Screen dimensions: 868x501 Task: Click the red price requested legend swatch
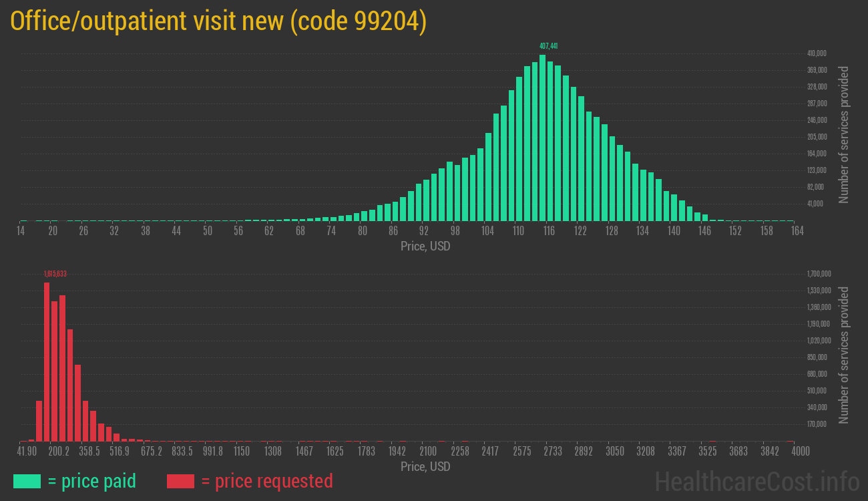tap(180, 481)
